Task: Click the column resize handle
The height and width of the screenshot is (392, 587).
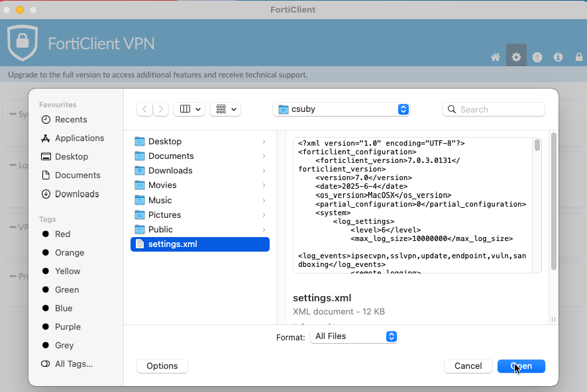Action: click(x=553, y=319)
